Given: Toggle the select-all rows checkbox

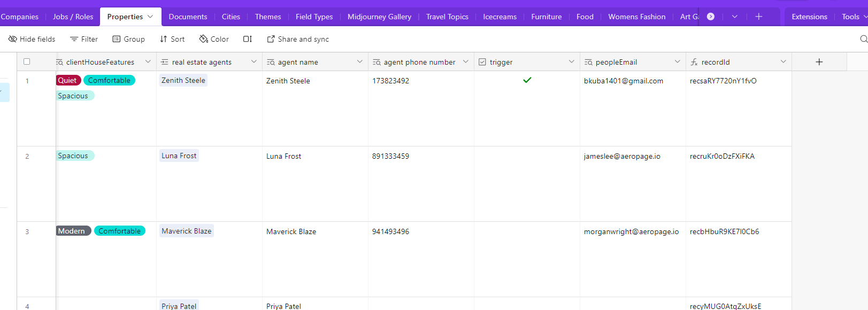Looking at the screenshot, I should pyautogui.click(x=27, y=62).
